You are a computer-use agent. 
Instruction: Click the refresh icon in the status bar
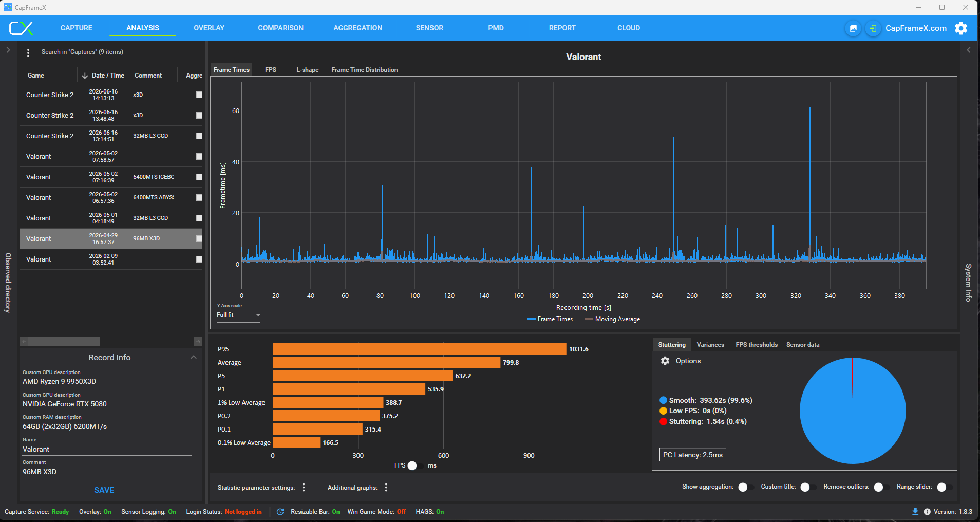click(x=280, y=512)
